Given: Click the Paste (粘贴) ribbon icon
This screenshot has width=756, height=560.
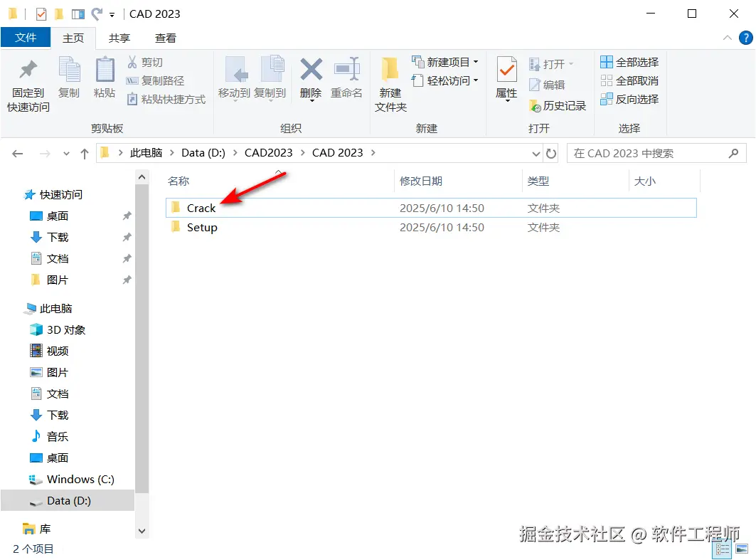Looking at the screenshot, I should (105, 70).
